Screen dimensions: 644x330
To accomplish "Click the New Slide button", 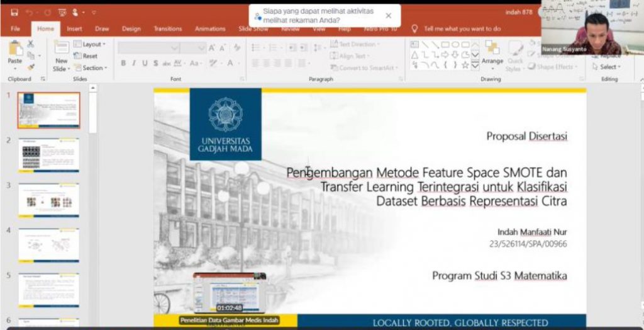I will (62, 56).
